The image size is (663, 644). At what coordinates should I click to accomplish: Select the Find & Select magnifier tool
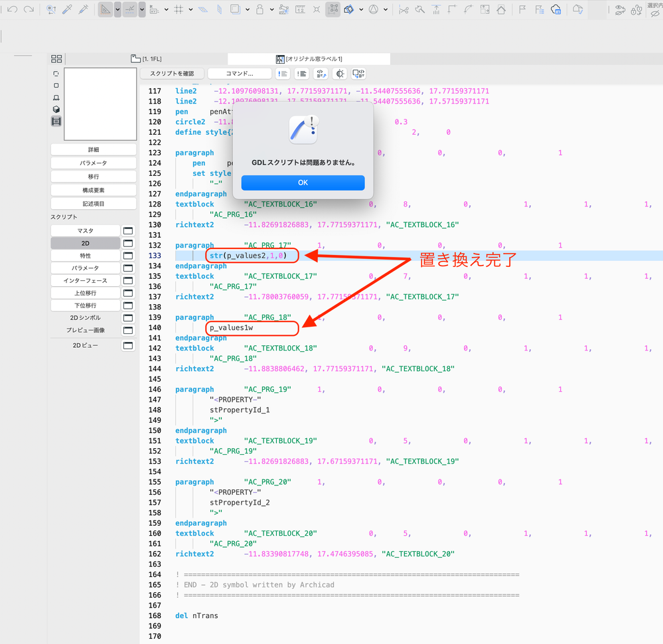(x=51, y=9)
